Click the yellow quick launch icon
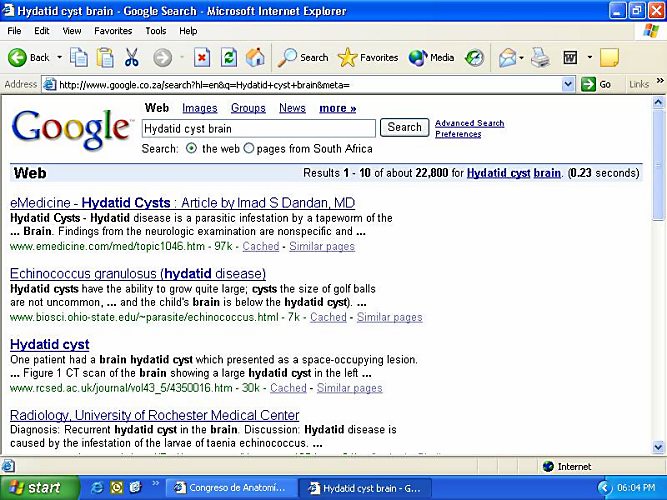This screenshot has height=500, width=667. click(117, 487)
